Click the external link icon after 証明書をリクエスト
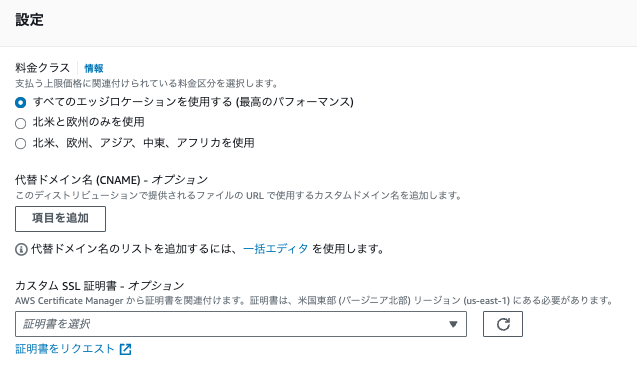 tap(126, 349)
